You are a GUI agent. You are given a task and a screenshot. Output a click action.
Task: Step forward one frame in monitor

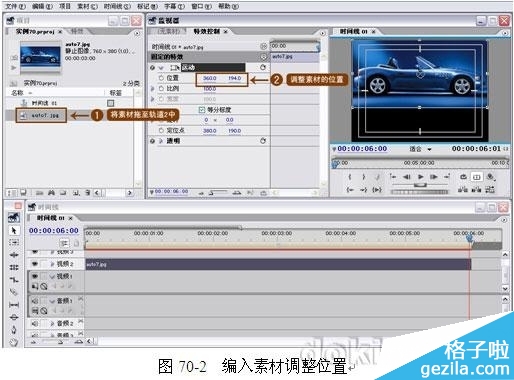point(433,177)
